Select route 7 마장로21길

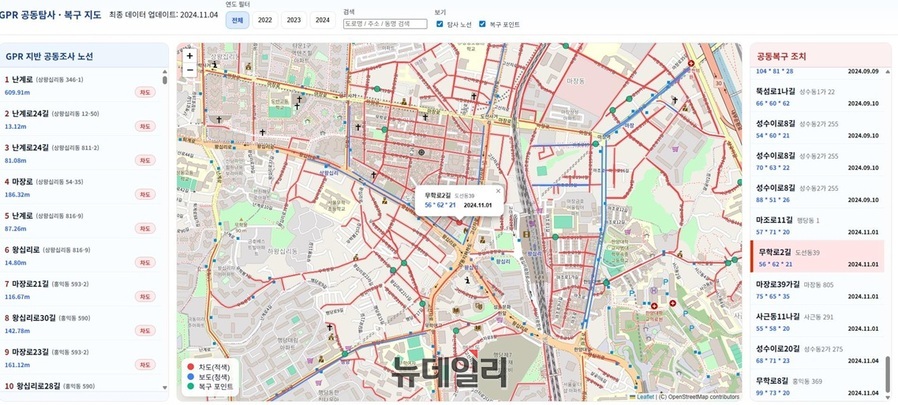point(81,289)
